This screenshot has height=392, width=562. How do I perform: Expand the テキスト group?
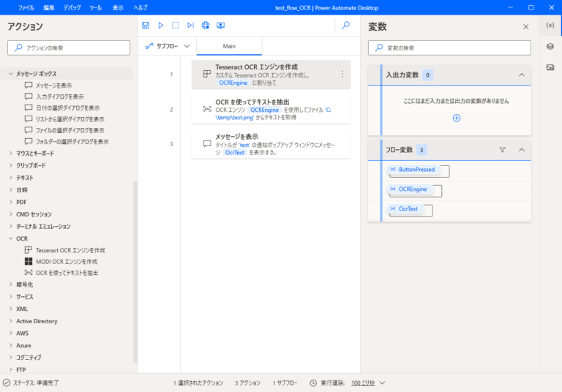pyautogui.click(x=11, y=178)
